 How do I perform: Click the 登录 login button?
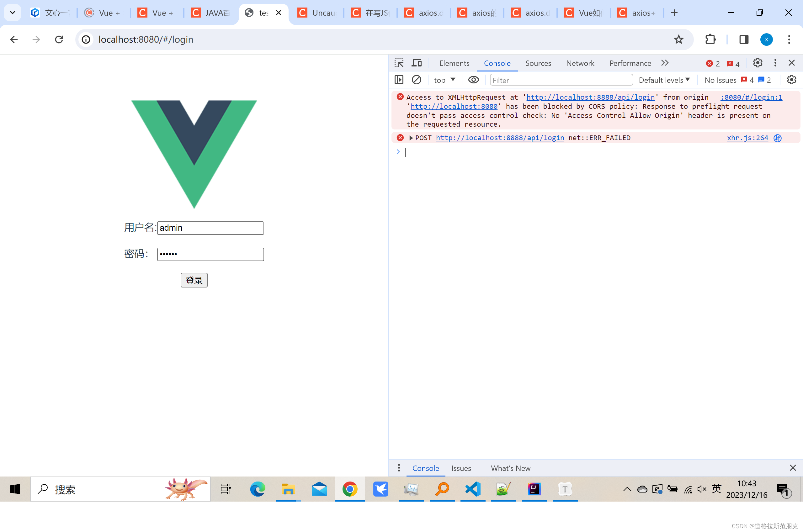194,280
